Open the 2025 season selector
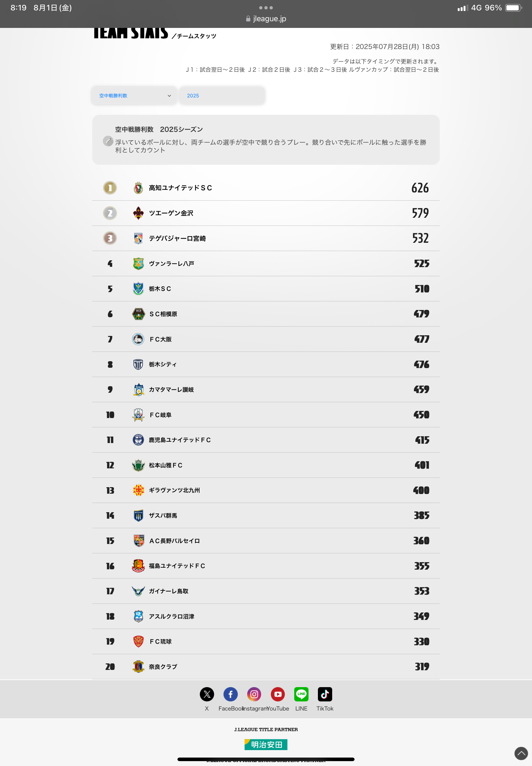Viewport: 532px width, 766px height. (x=222, y=96)
